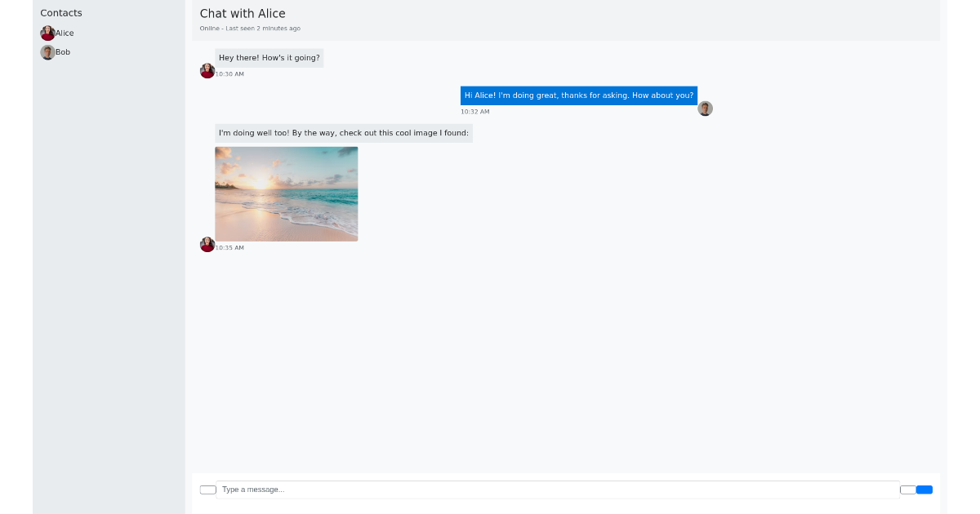Toggle the checkbox beside the message input
The image size is (980, 514).
[x=207, y=490]
